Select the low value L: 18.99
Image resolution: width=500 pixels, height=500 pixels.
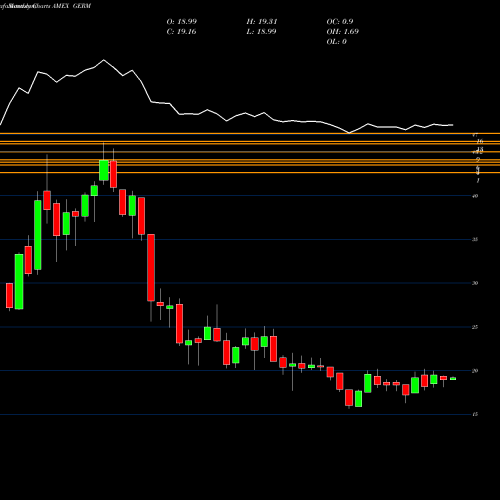click(x=261, y=32)
